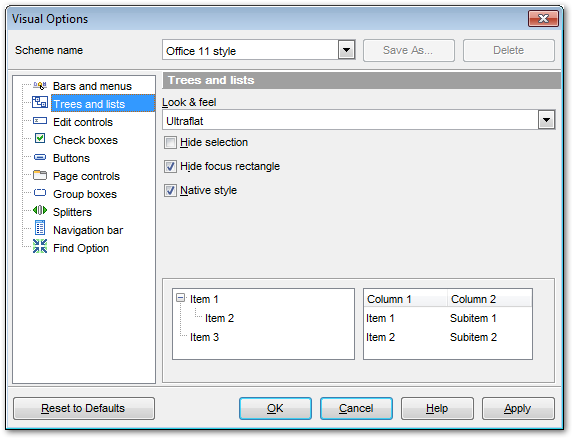Open the Check boxes section
This screenshot has height=439, width=573.
point(85,140)
